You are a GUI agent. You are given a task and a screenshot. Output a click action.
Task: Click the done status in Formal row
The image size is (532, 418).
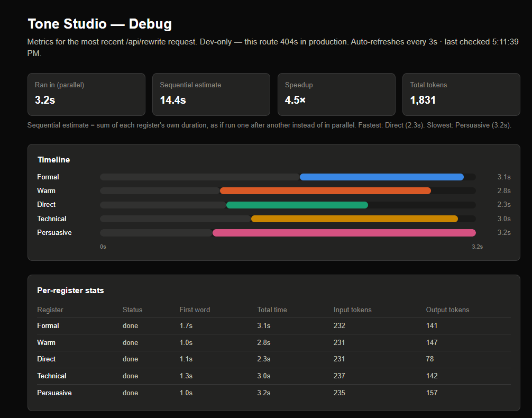pyautogui.click(x=130, y=325)
